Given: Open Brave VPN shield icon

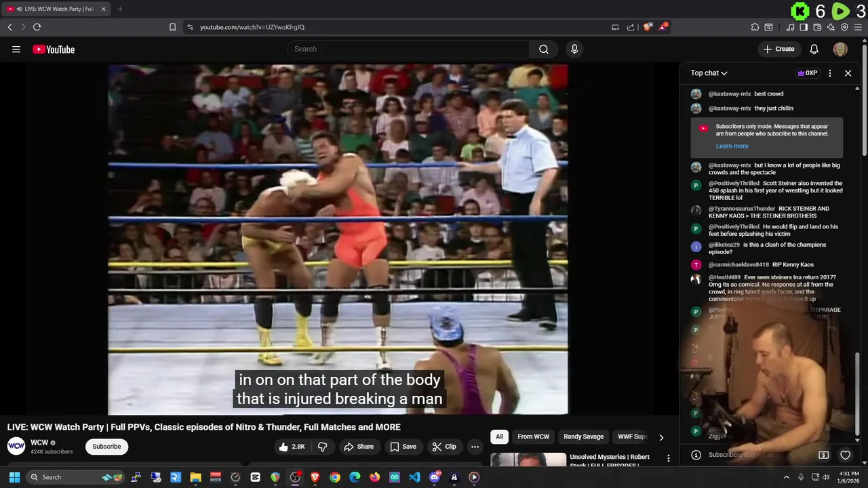Looking at the screenshot, I should pos(844,27).
